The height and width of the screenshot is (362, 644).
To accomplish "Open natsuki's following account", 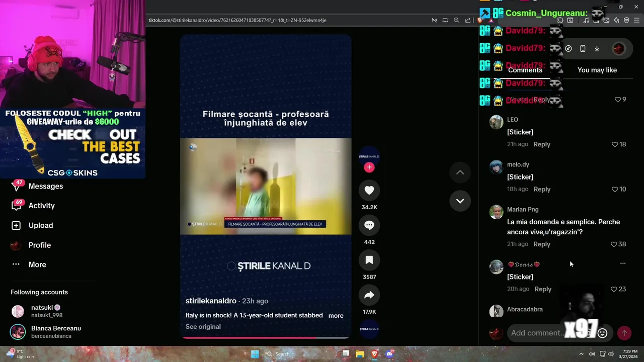I will [45, 311].
